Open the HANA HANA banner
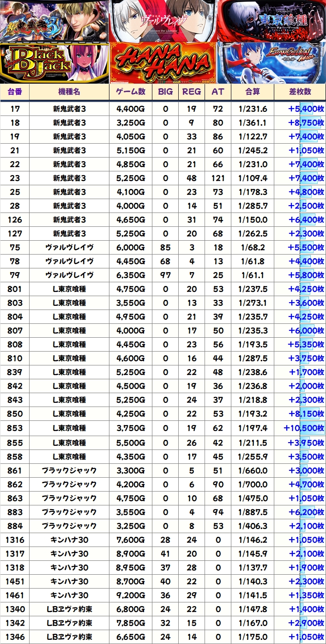326x644 pixels. pos(163,63)
